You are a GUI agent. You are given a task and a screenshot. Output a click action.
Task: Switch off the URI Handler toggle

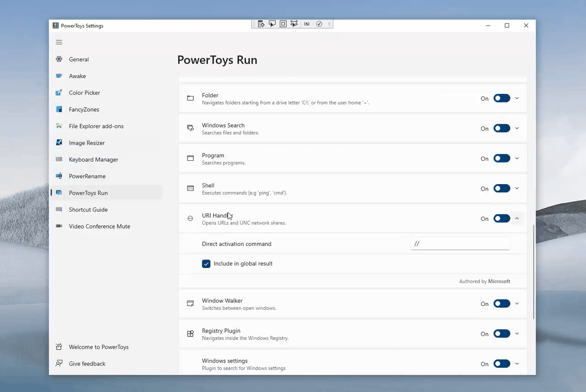[x=502, y=218]
